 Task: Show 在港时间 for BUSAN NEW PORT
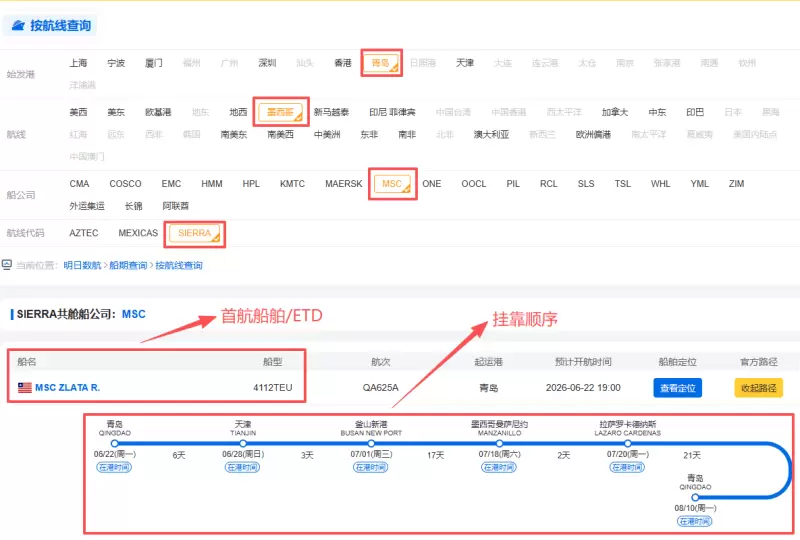point(371,468)
